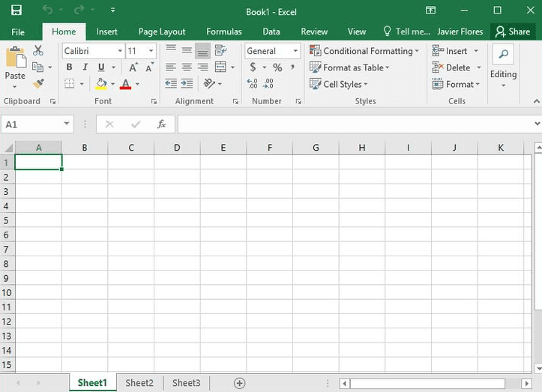Switch to the Page Layout tab
This screenshot has width=542, height=392.
pos(162,31)
